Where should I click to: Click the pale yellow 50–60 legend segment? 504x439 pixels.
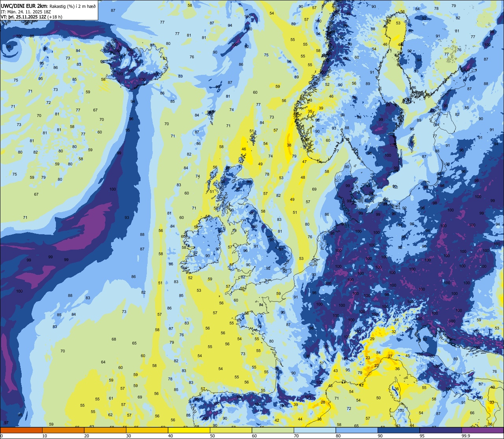coord(231,430)
